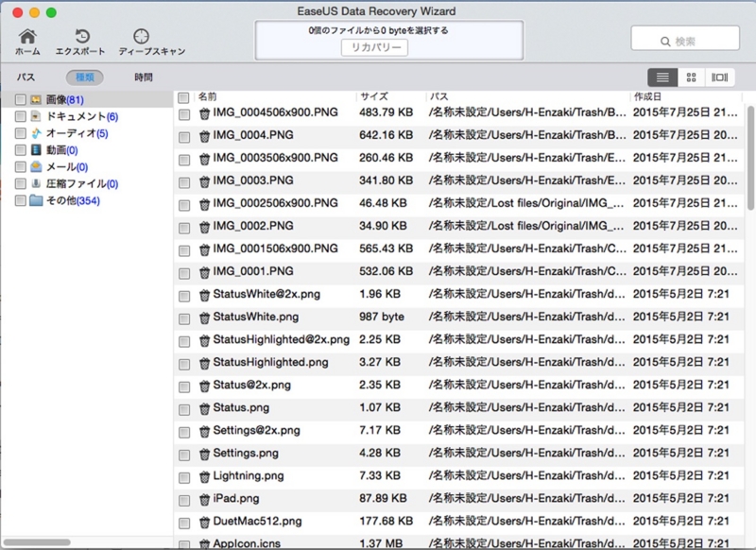The image size is (756, 550).
Task: Tick checkbox for Settings@2x.png
Action: (x=184, y=433)
